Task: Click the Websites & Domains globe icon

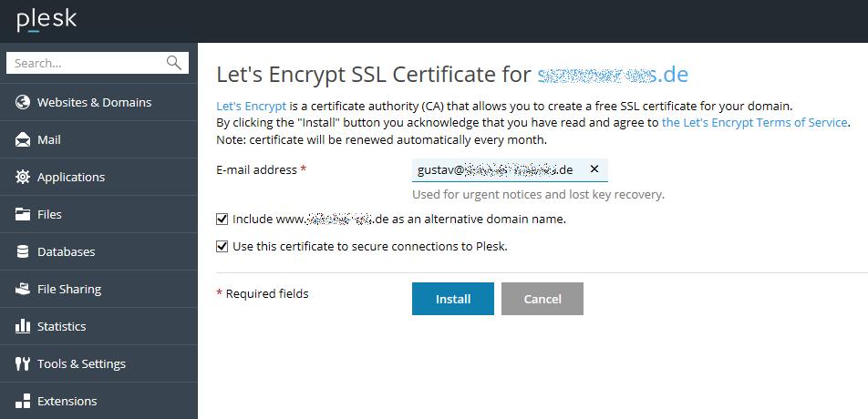Action: [x=23, y=102]
